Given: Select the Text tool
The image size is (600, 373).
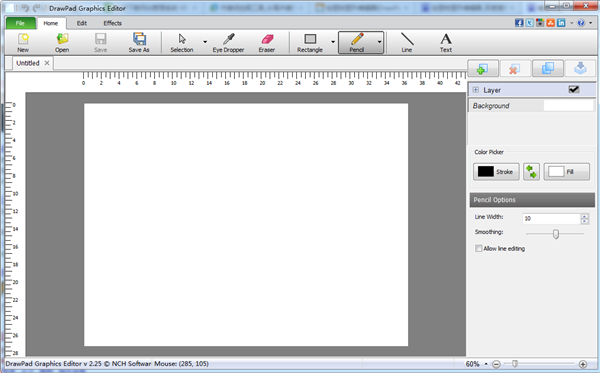Looking at the screenshot, I should (x=446, y=42).
